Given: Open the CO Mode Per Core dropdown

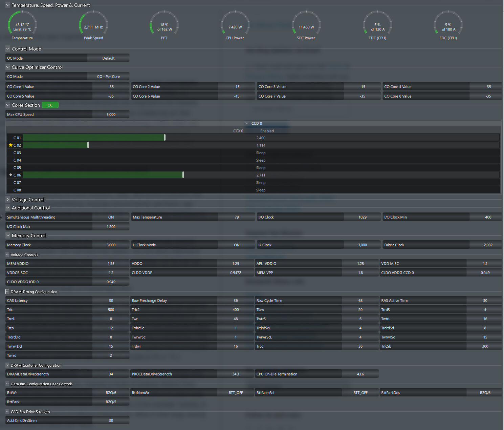Looking at the screenshot, I should [108, 77].
